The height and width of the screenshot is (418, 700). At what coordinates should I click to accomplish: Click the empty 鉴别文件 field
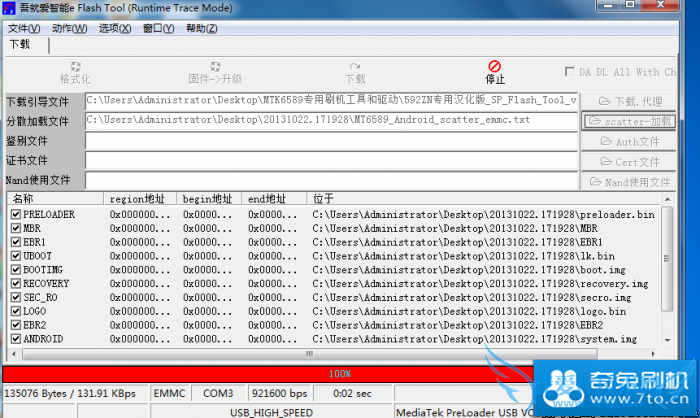[x=331, y=141]
